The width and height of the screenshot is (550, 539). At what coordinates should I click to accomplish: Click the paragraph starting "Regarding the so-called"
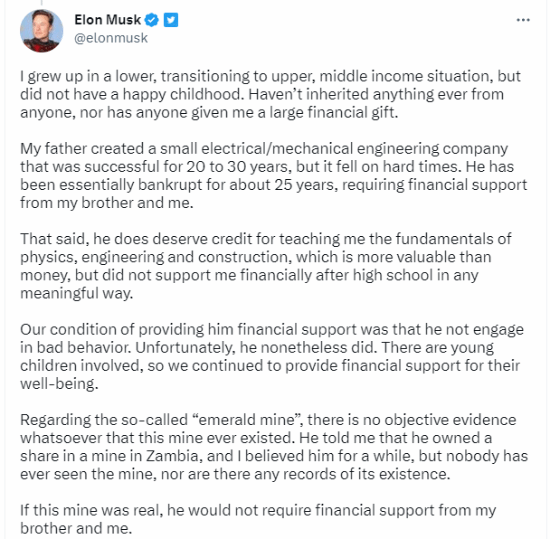(274, 447)
